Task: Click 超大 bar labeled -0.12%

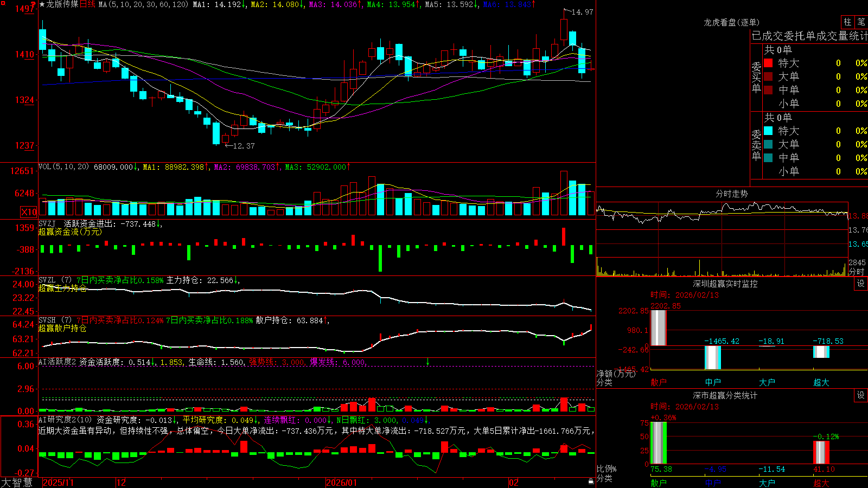Action: point(821,453)
